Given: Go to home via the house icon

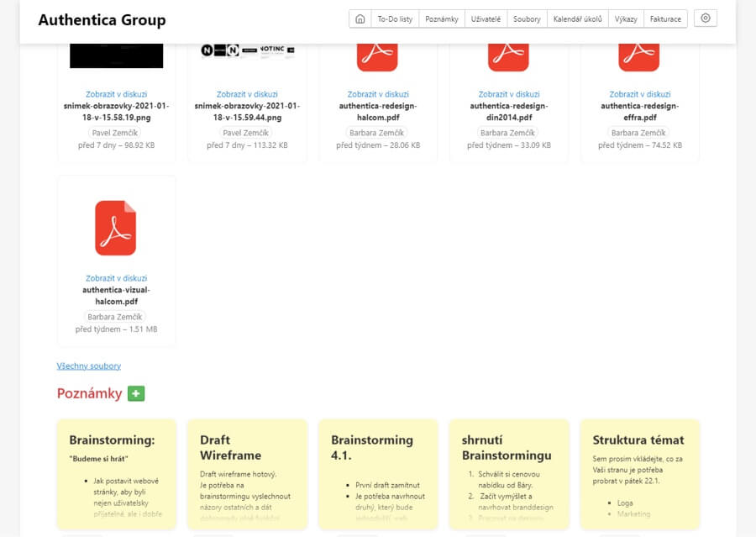Looking at the screenshot, I should 360,18.
